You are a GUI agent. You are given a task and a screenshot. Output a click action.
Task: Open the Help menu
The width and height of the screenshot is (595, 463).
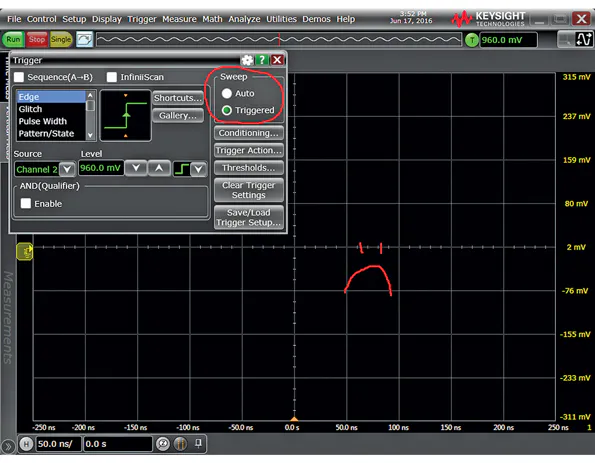(x=345, y=19)
